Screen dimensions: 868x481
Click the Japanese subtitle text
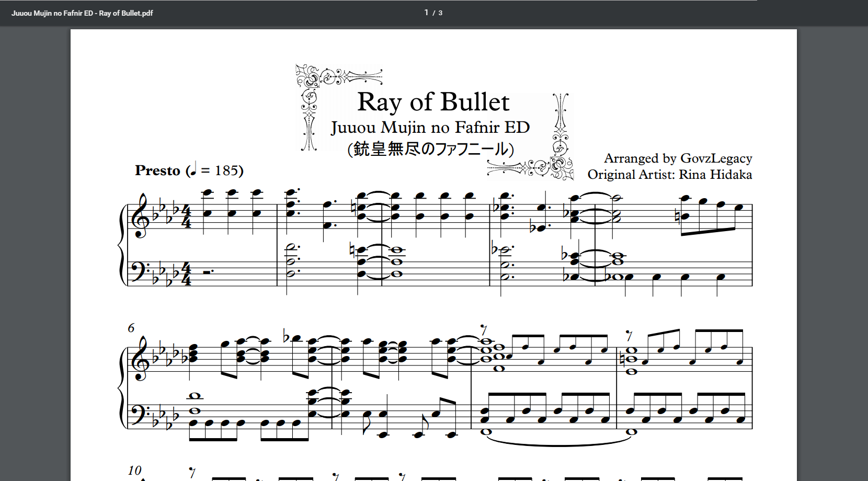[x=430, y=149]
